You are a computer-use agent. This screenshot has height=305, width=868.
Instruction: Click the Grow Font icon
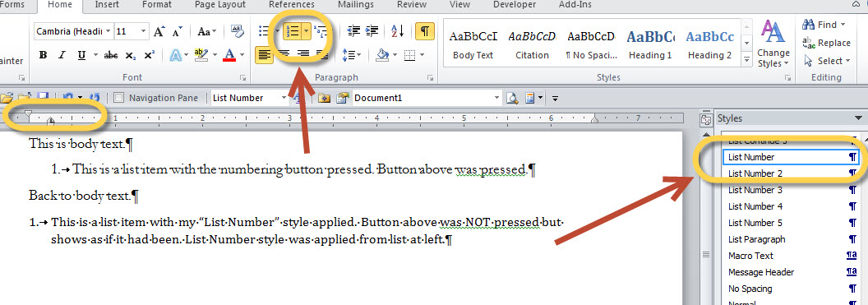point(159,31)
